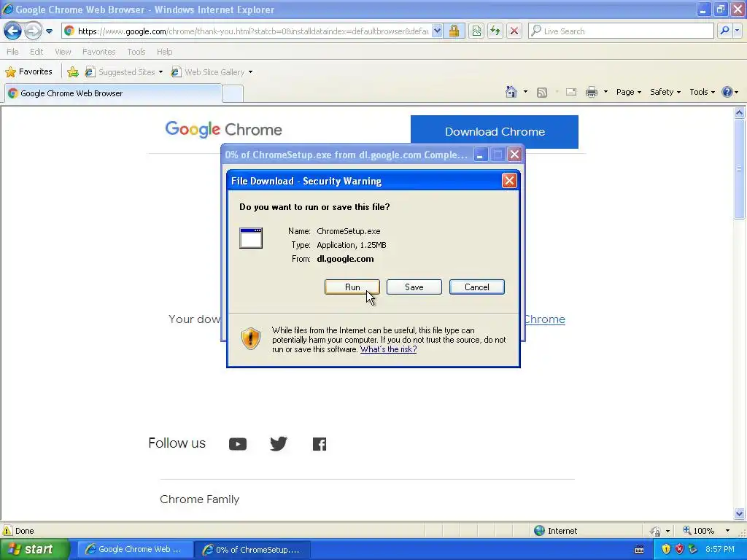Click the Refresh page icon
747x560 pixels.
pos(495,31)
